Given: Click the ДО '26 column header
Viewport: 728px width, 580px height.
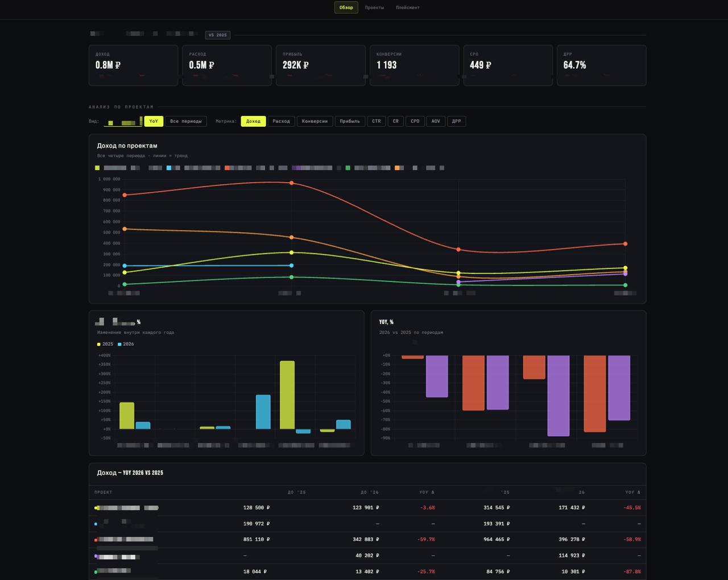Looking at the screenshot, I should tap(370, 492).
